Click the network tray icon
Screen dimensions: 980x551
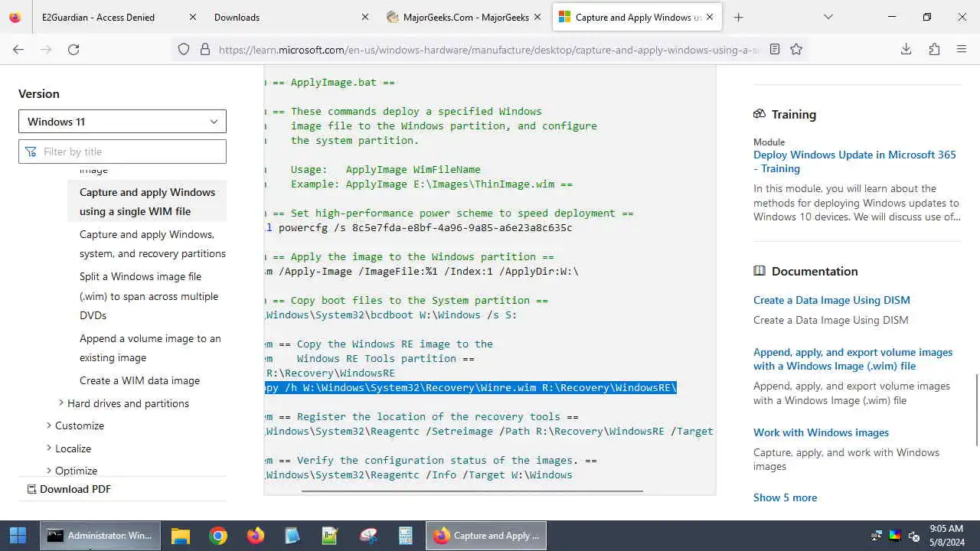(x=877, y=536)
